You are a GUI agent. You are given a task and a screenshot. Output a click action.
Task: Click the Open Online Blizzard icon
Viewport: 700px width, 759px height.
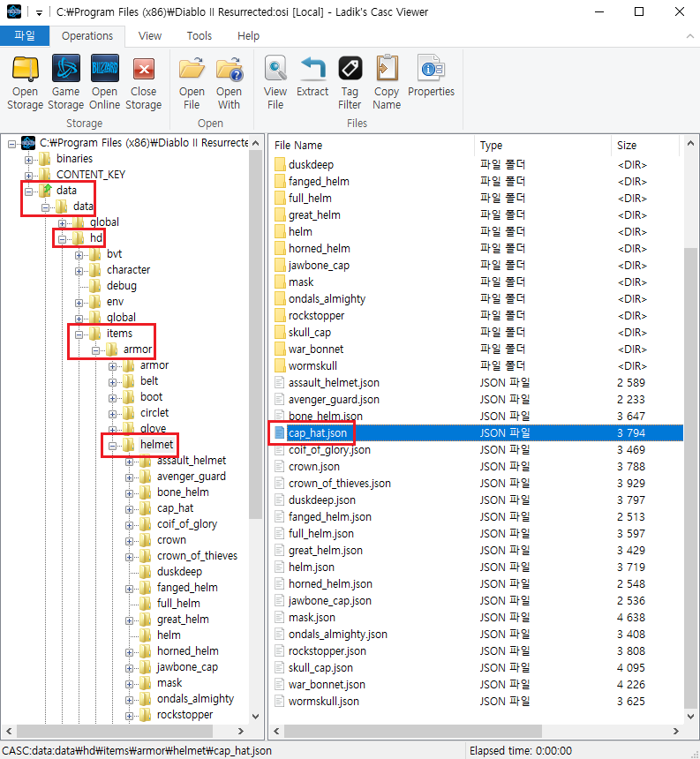tap(104, 68)
